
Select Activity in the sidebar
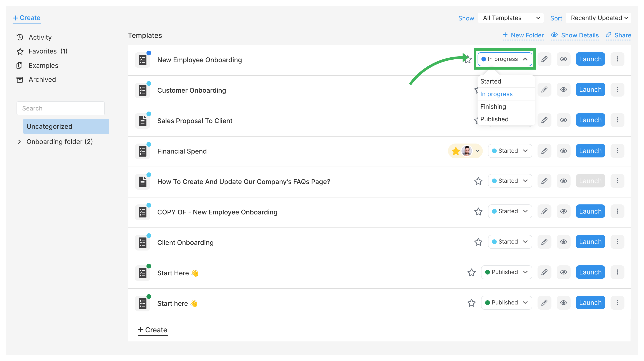tap(40, 37)
